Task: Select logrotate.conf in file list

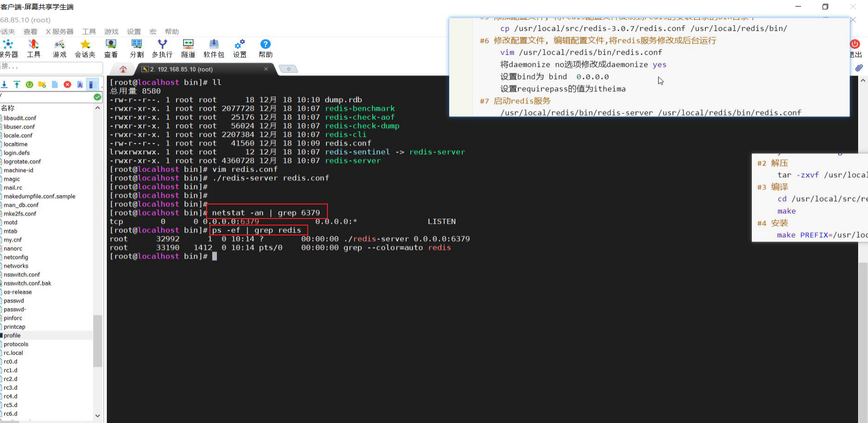Action: pyautogui.click(x=22, y=162)
